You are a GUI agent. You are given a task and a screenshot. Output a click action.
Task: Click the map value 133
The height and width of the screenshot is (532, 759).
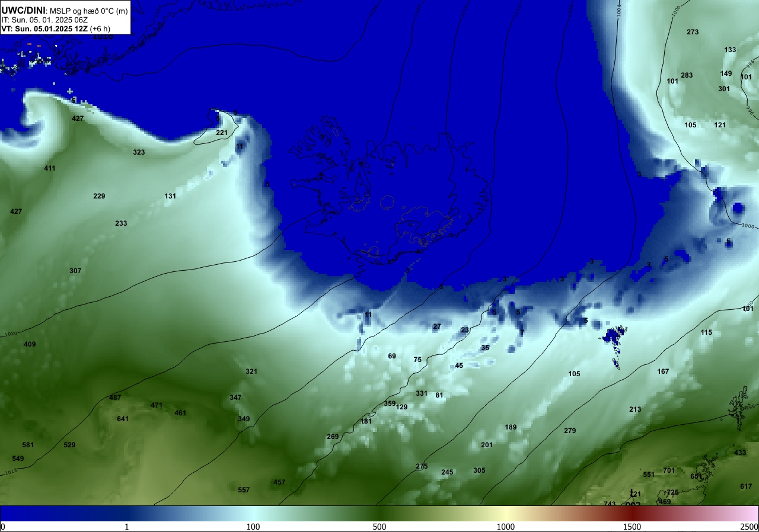coord(731,50)
